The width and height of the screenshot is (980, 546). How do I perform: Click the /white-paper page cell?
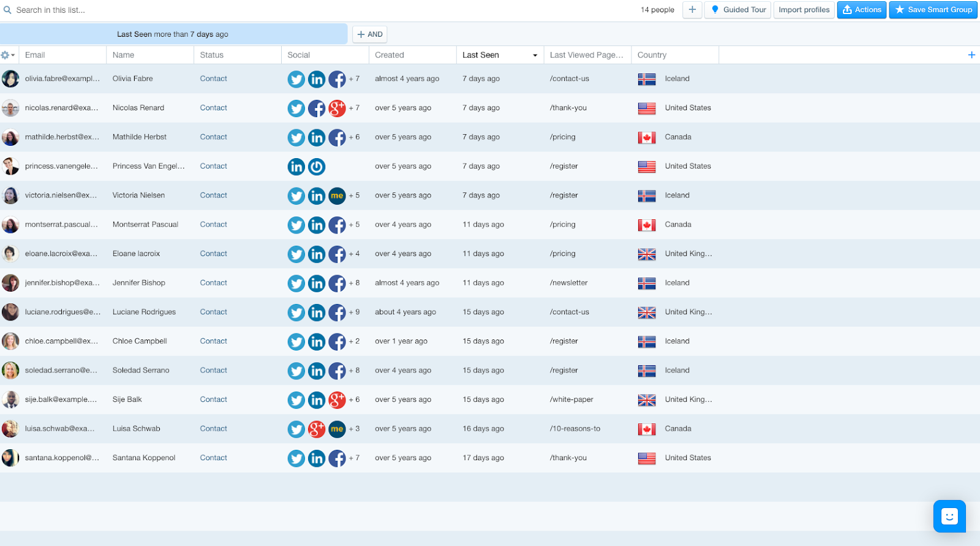pyautogui.click(x=571, y=400)
